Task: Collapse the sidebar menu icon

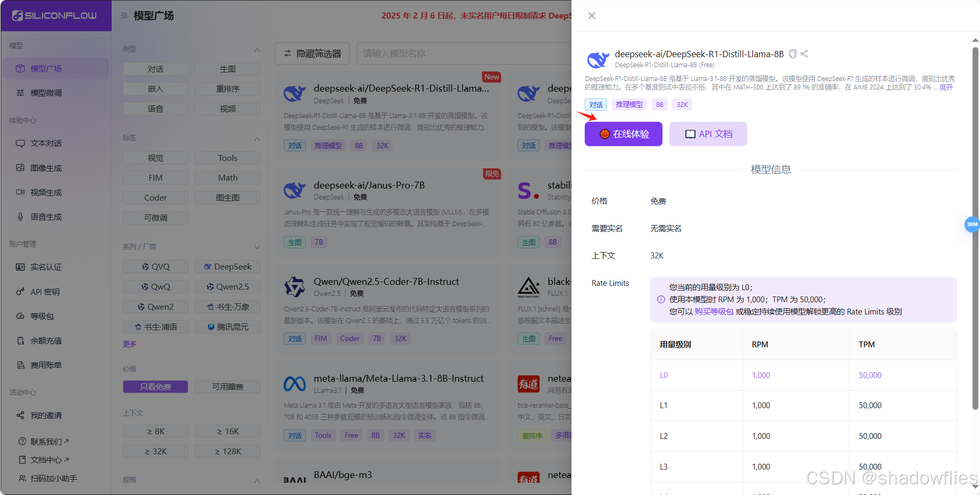Action: click(124, 15)
